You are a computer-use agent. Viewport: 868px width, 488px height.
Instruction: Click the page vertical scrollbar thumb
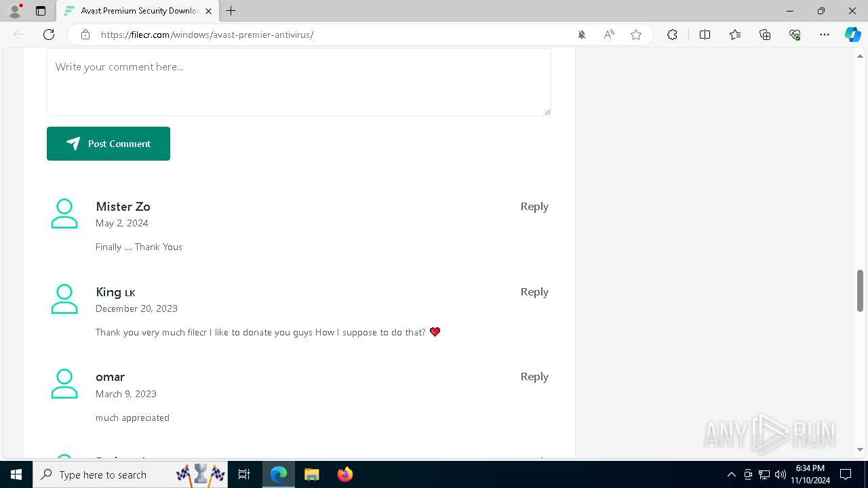point(860,290)
